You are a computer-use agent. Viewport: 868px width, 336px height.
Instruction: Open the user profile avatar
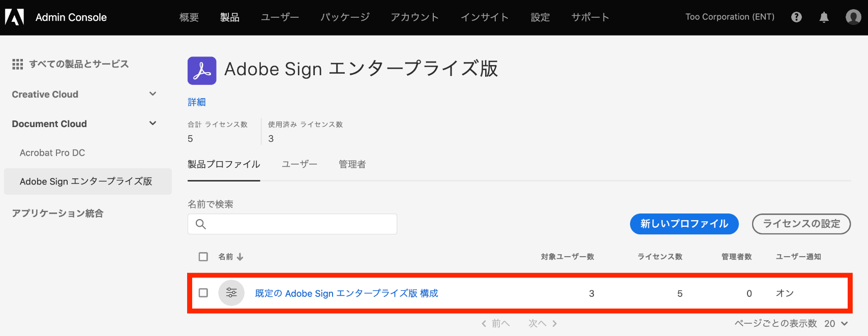point(853,17)
